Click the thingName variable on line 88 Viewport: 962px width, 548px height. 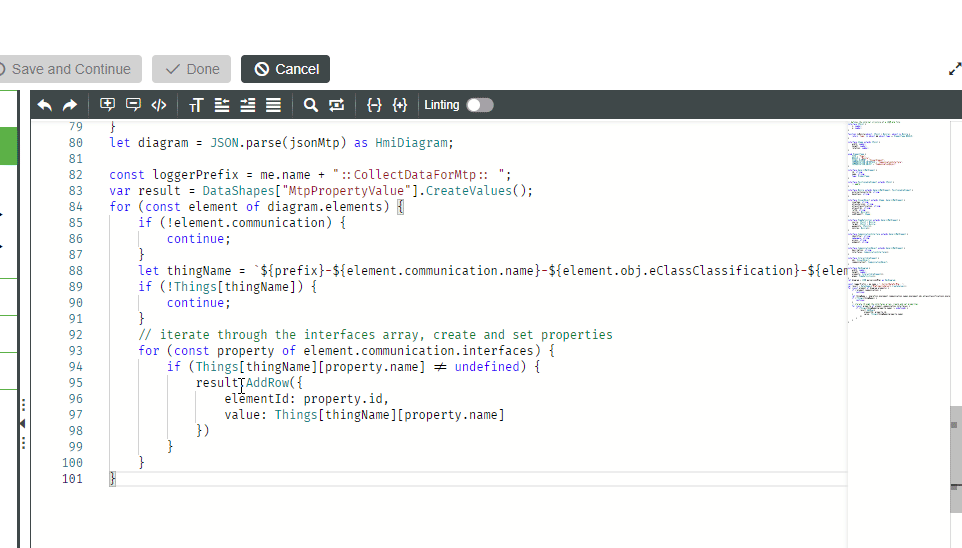point(199,271)
